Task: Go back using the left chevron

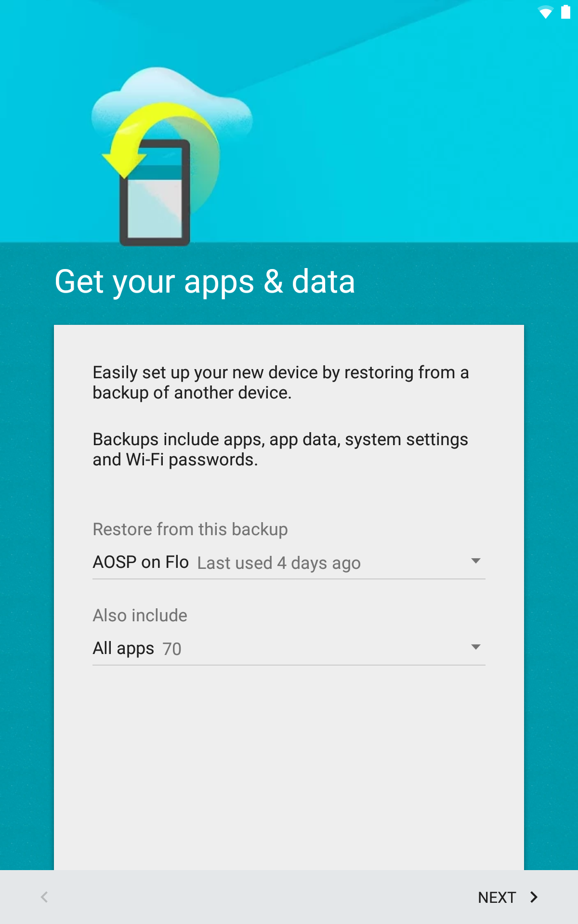Action: pyautogui.click(x=44, y=897)
